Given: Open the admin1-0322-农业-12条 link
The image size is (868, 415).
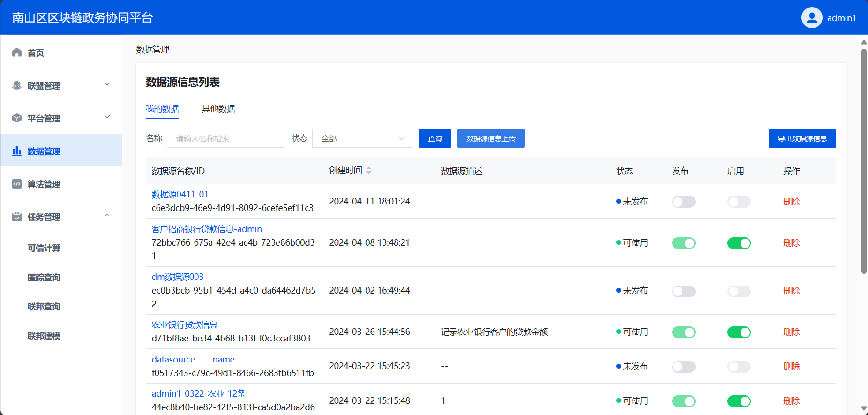Looking at the screenshot, I should tap(199, 393).
